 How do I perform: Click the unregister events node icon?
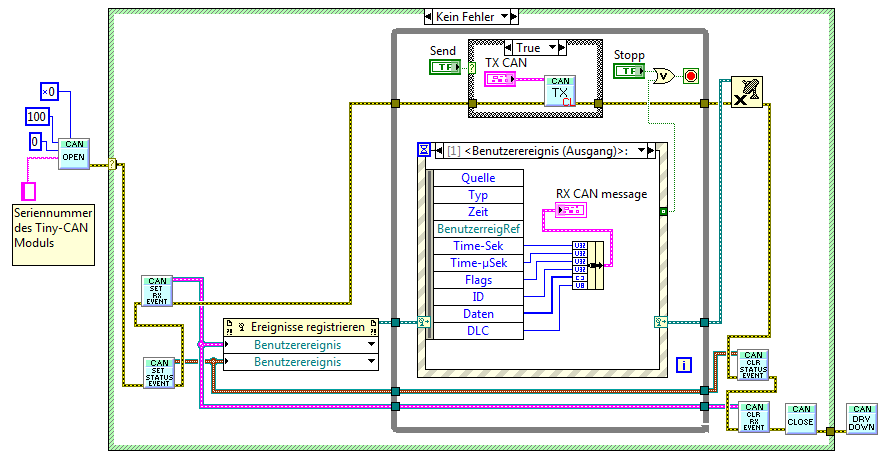746,92
